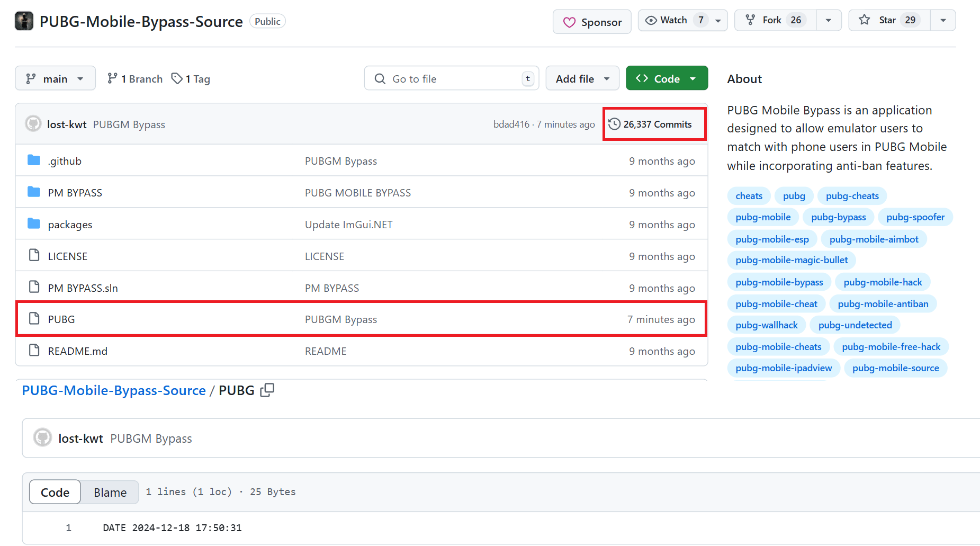The height and width of the screenshot is (546, 980).
Task: Click lost-kwt's avatar next to PUBGM Bypass
Action: point(33,123)
